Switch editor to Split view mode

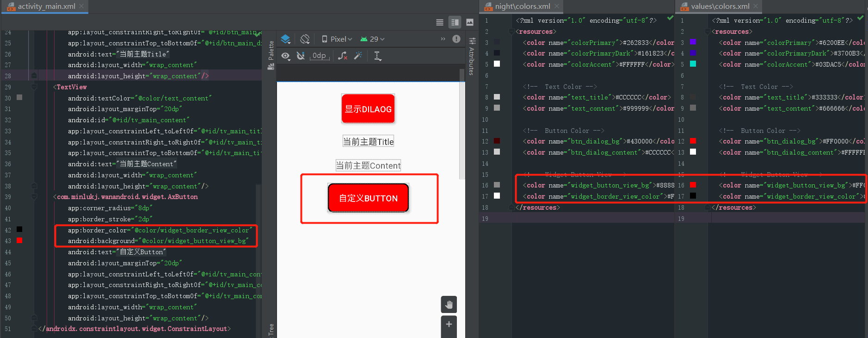pyautogui.click(x=455, y=22)
